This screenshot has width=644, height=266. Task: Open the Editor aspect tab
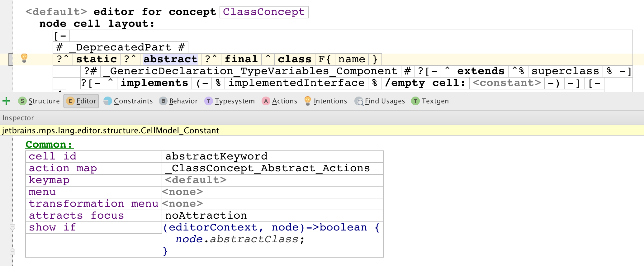point(81,101)
